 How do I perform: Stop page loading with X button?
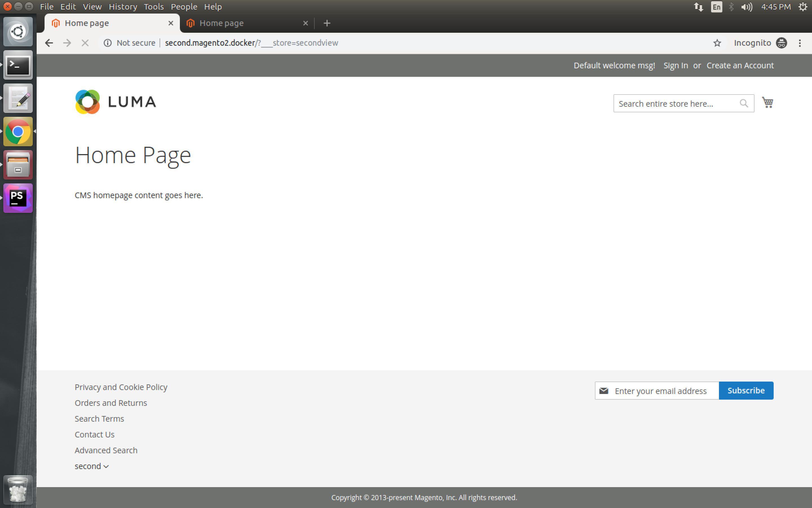(x=85, y=43)
